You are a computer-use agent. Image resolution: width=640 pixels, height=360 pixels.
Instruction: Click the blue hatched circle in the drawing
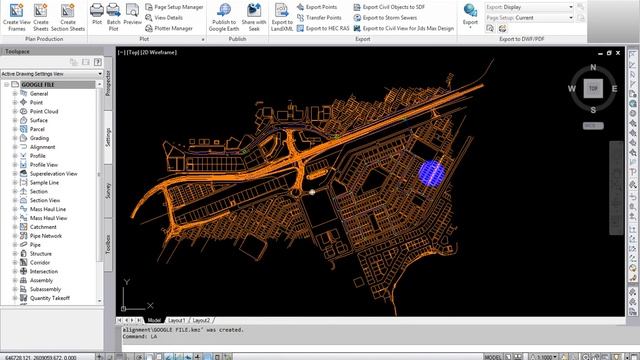pyautogui.click(x=431, y=173)
